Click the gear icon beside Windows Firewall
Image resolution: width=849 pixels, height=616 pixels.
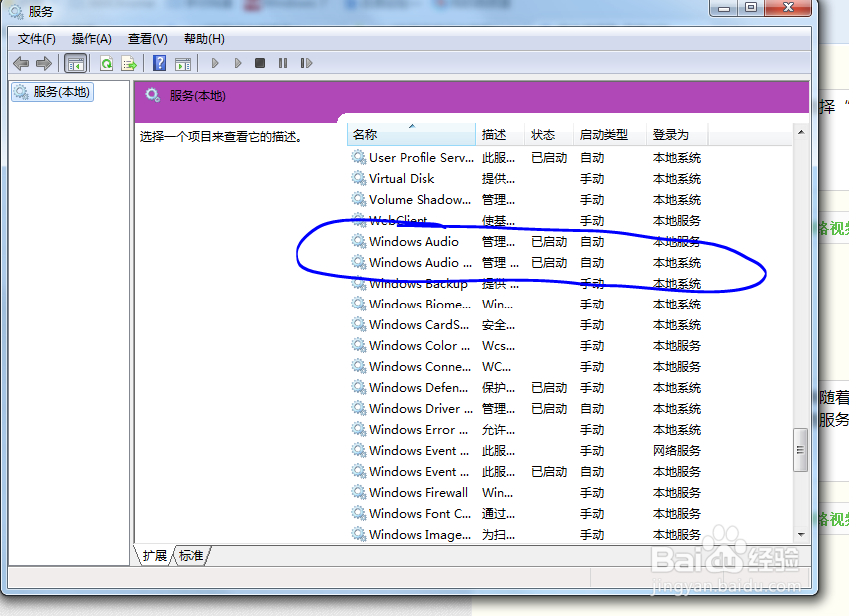click(x=358, y=492)
